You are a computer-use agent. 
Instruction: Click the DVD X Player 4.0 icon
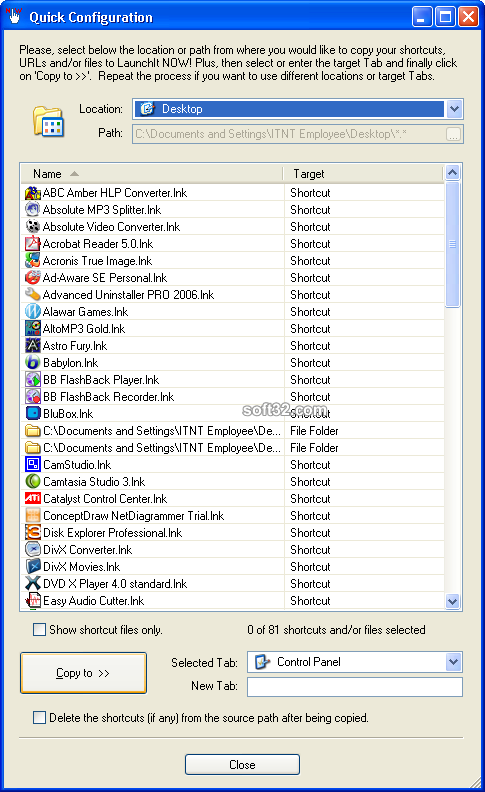coord(33,584)
